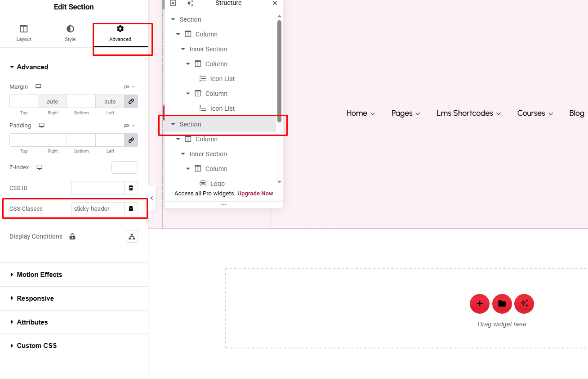This screenshot has width=588, height=379.
Task: Toggle the Margin link-values icon
Action: click(131, 101)
